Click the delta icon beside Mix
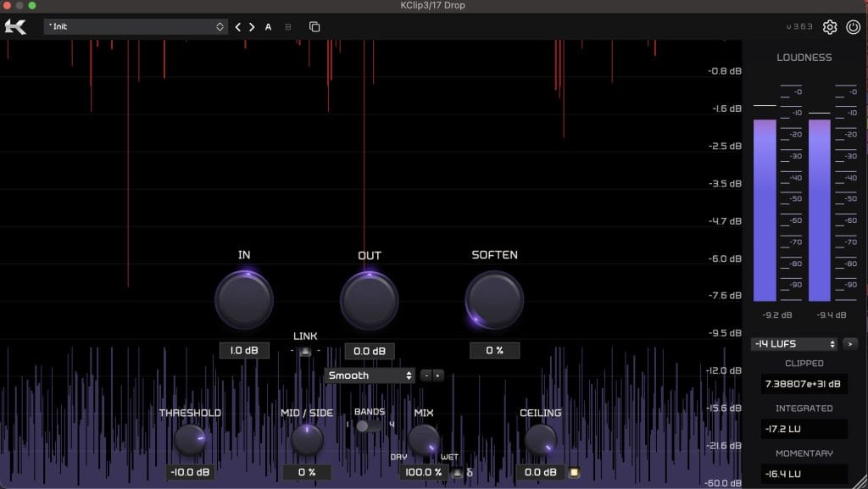 coord(470,473)
